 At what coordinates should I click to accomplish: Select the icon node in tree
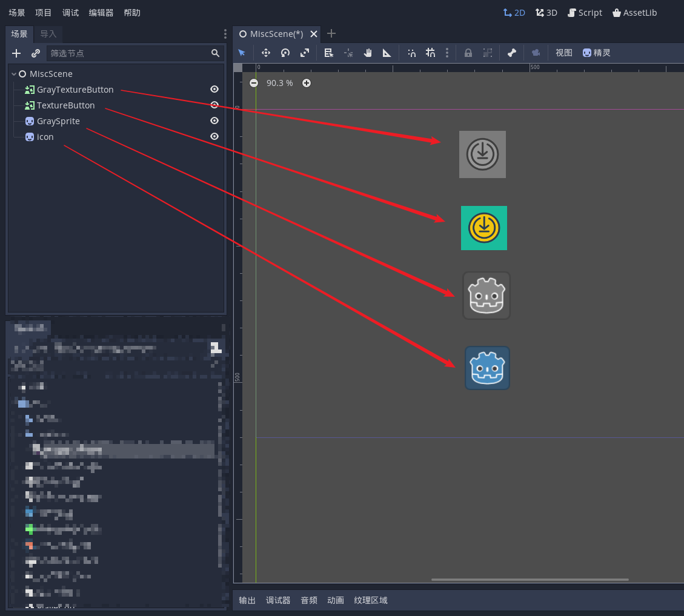(45, 137)
